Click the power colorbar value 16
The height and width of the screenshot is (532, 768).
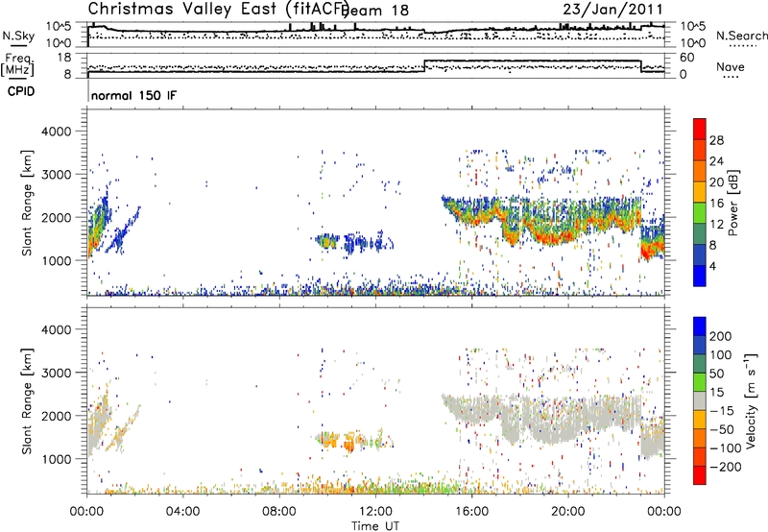click(716, 204)
